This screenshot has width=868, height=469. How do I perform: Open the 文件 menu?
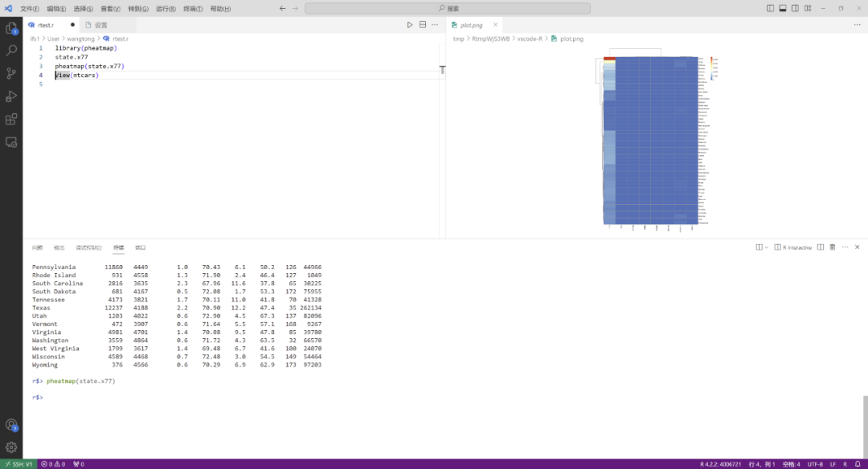[x=30, y=9]
